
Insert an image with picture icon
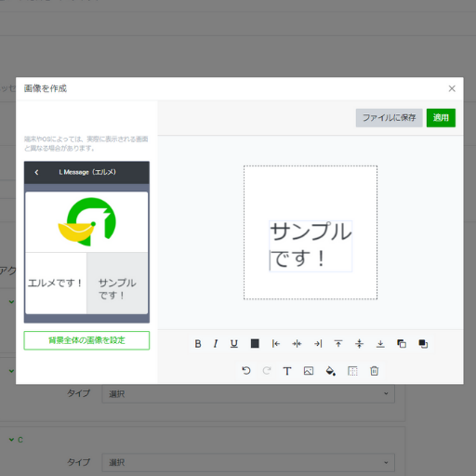pos(309,371)
